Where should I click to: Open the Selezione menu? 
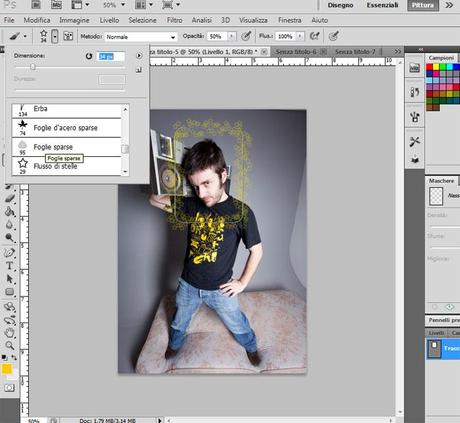click(x=142, y=20)
